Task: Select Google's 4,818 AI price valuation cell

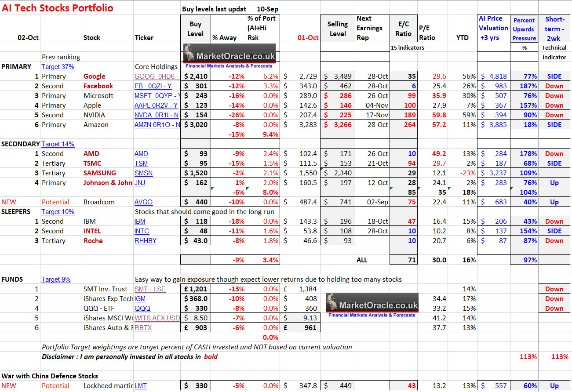Action: click(493, 76)
